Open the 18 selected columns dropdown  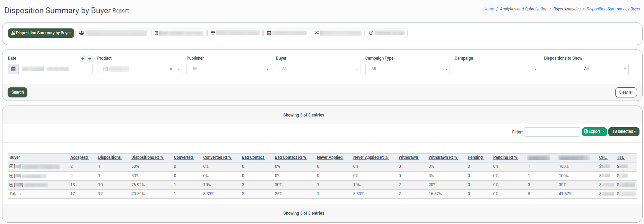[x=624, y=132]
